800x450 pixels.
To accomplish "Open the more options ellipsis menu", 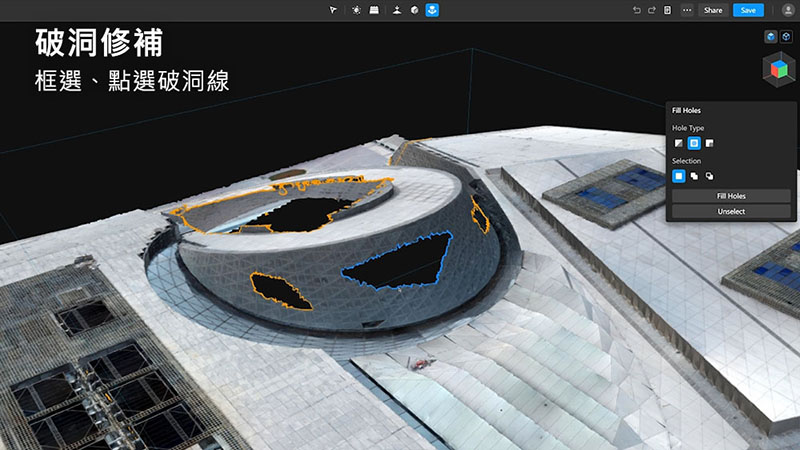I will pyautogui.click(x=687, y=10).
